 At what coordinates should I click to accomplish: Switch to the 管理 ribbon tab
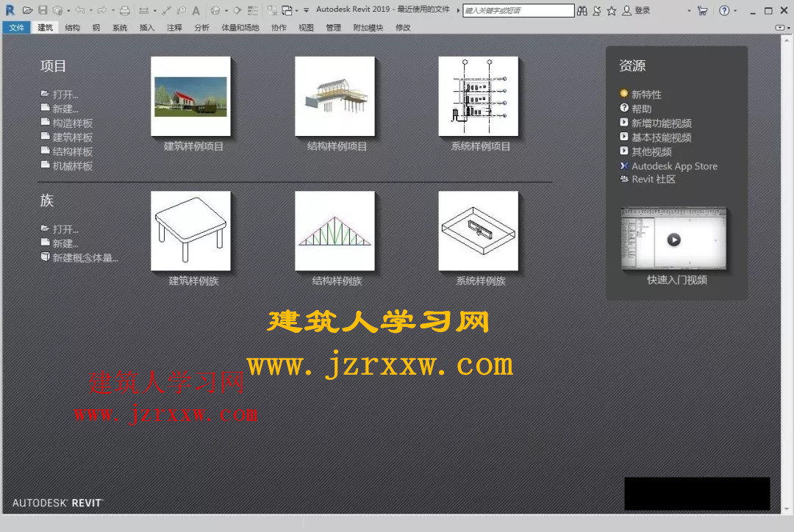[x=333, y=28]
